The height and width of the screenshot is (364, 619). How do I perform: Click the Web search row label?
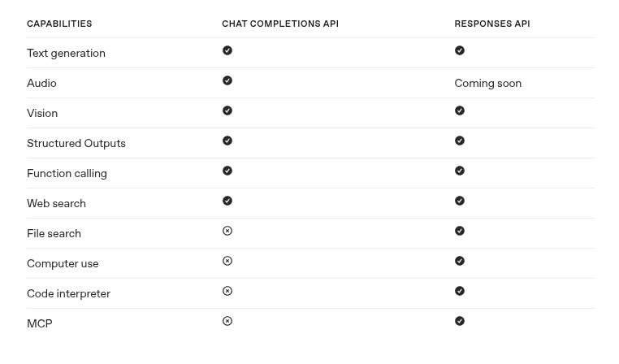click(56, 203)
